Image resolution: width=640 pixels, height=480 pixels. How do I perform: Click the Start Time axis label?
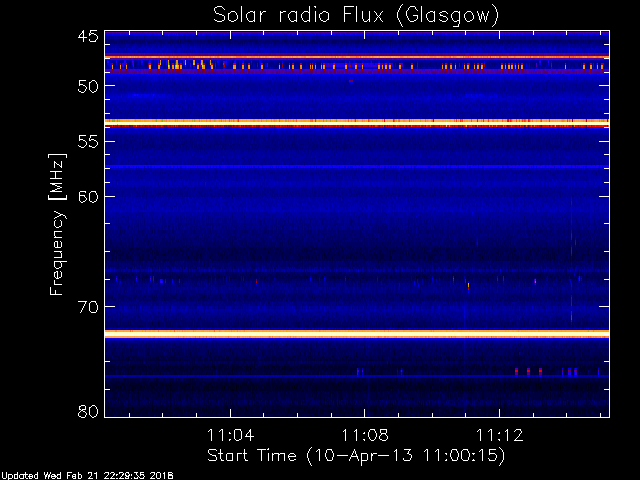click(356, 455)
